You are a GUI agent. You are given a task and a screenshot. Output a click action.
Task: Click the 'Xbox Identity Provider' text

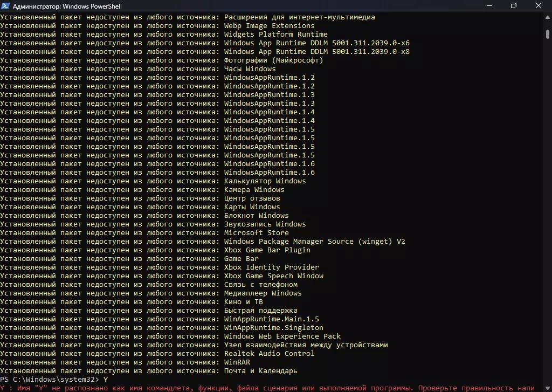[x=271, y=267]
